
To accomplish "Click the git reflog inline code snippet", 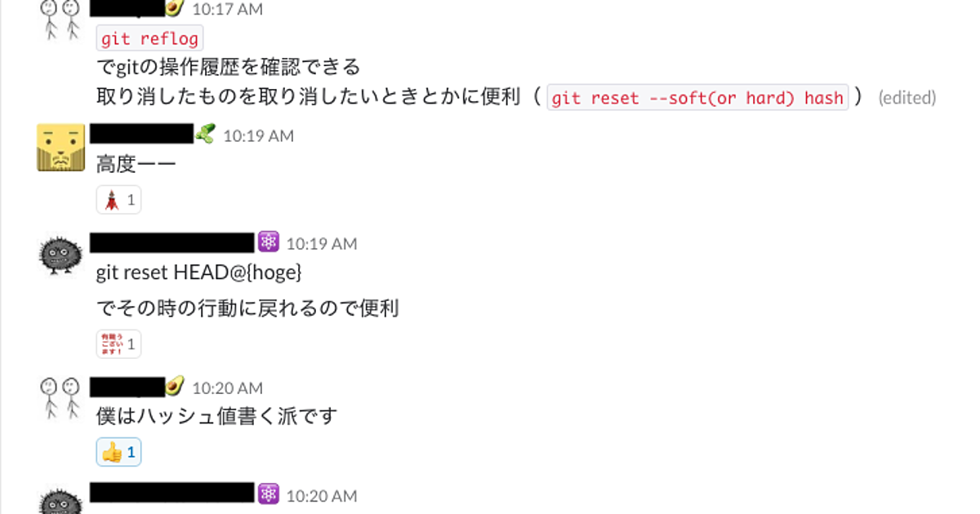I will (x=149, y=38).
